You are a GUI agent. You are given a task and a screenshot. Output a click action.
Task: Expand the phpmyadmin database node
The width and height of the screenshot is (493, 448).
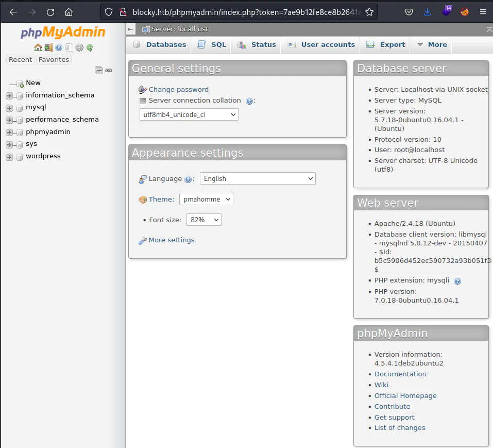click(9, 132)
